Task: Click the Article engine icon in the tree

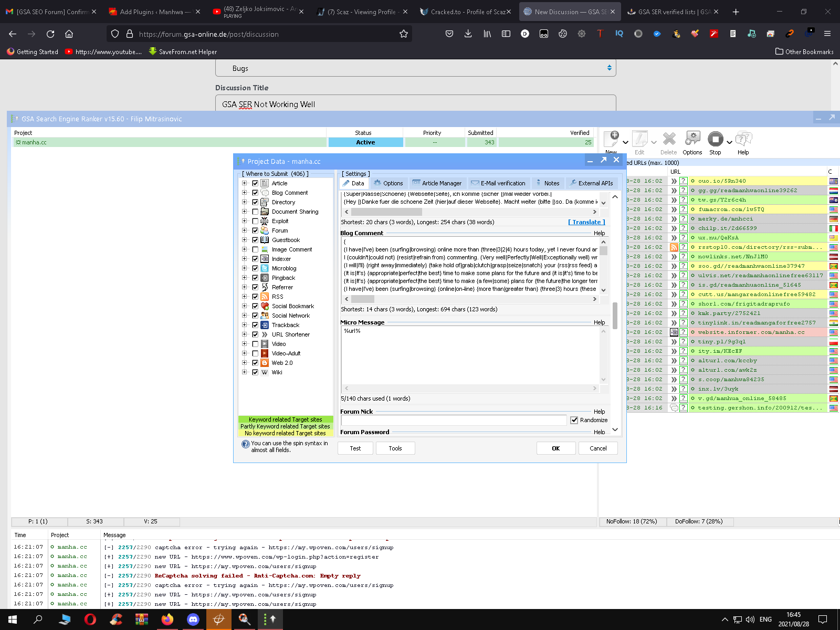Action: [x=265, y=183]
